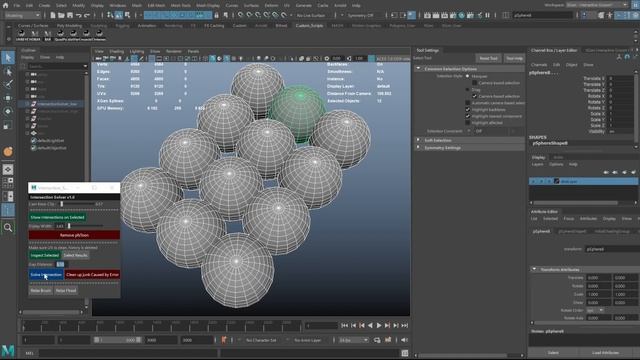Toggle Automatic camera based selection checkbox
Viewport: 640px width, 360px height.
point(468,103)
